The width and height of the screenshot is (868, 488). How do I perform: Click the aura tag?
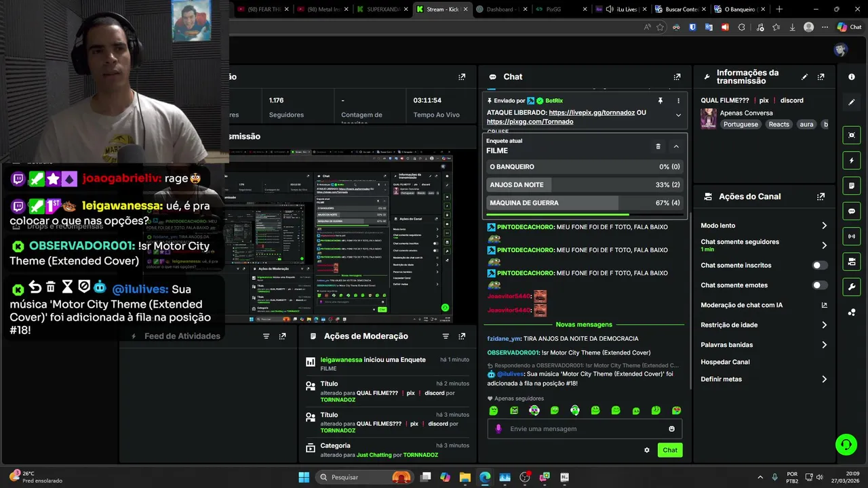[x=806, y=125]
